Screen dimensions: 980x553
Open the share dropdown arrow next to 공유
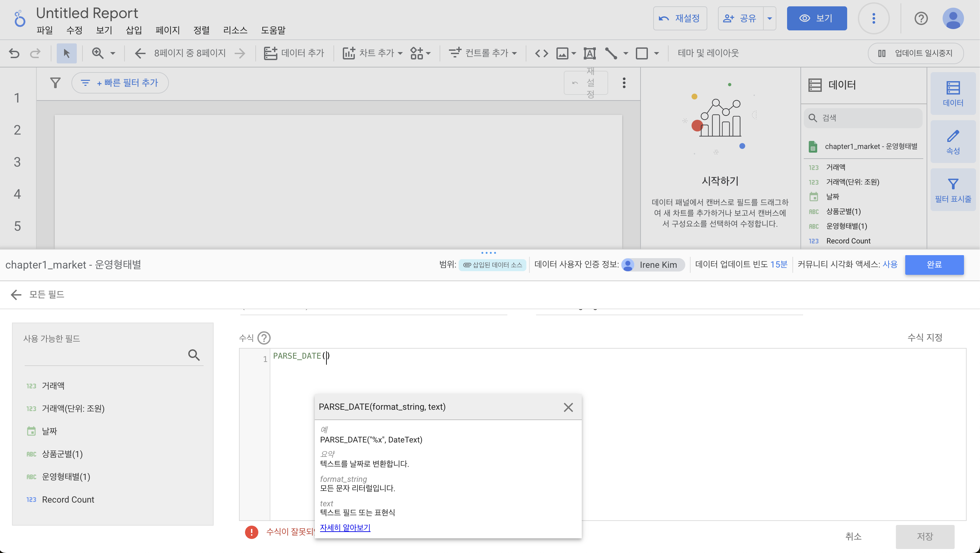coord(770,18)
